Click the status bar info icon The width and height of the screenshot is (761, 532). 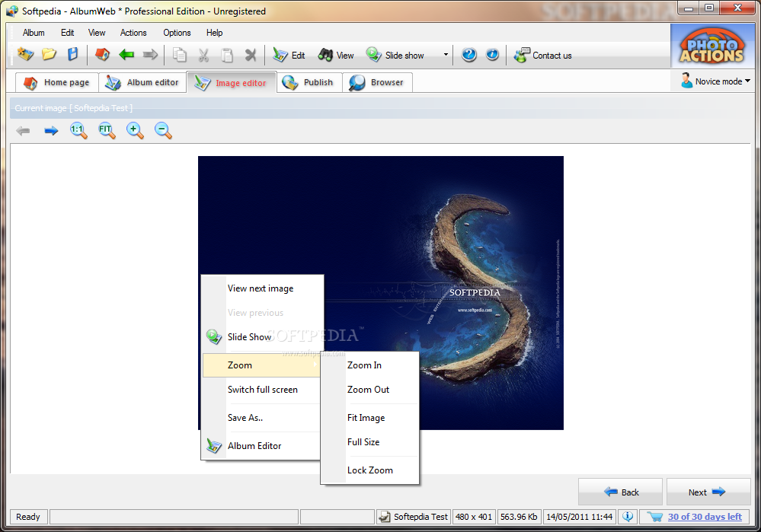click(628, 517)
